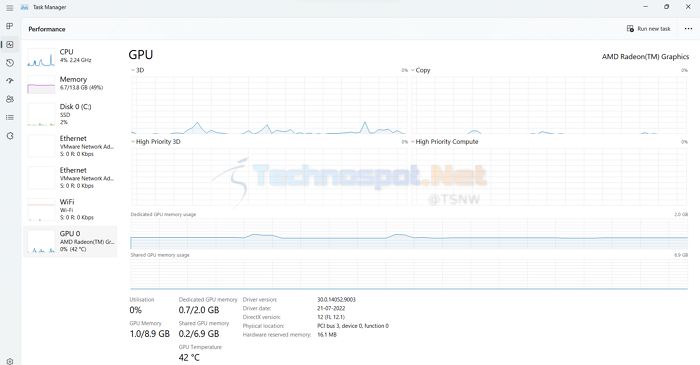Expand the 3D graph engine dropdown
The height and width of the screenshot is (365, 700).
click(138, 70)
